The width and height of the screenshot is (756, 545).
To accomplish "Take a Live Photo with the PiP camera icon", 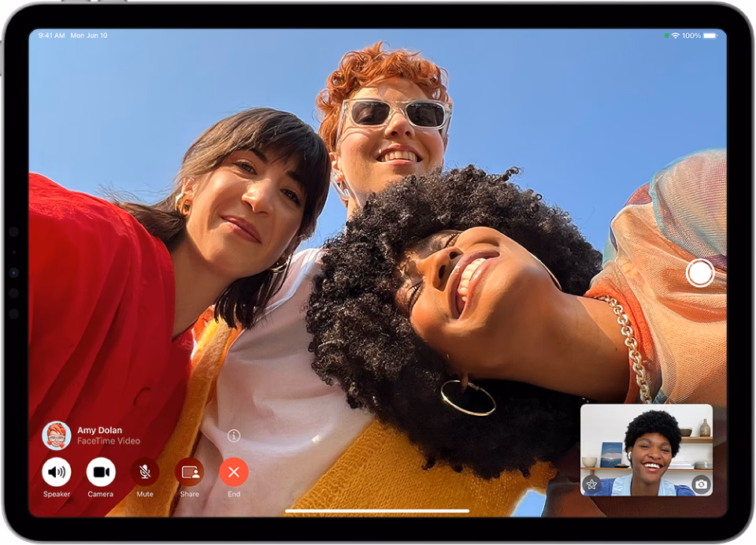I will pyautogui.click(x=700, y=484).
